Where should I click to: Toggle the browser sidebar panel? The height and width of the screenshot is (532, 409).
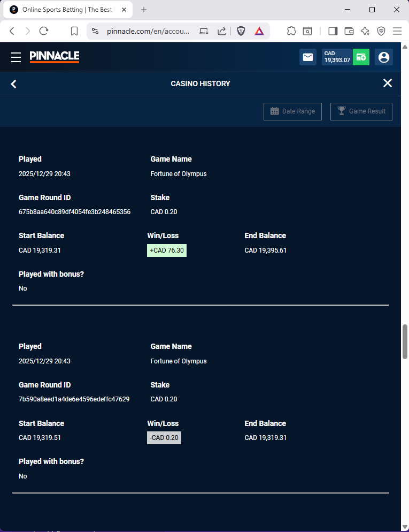coord(333,31)
